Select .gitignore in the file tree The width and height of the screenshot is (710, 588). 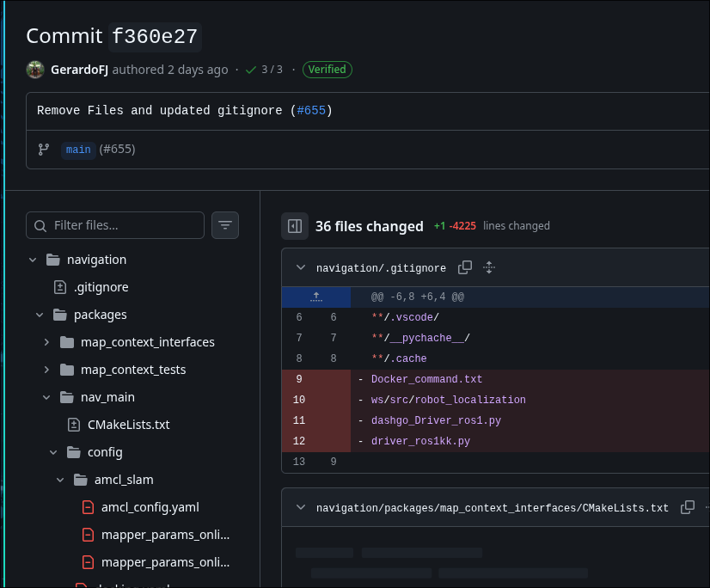[x=101, y=287]
